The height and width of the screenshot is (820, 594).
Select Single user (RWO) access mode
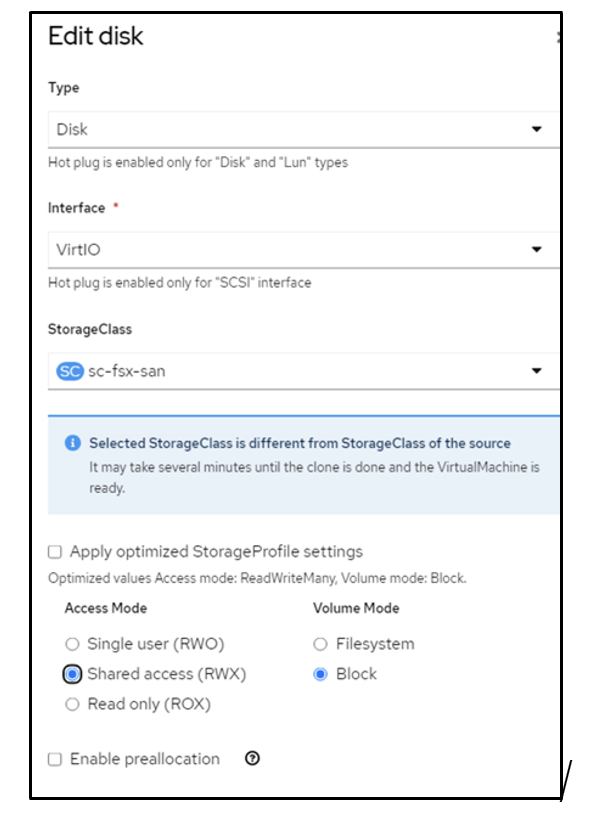(72, 644)
